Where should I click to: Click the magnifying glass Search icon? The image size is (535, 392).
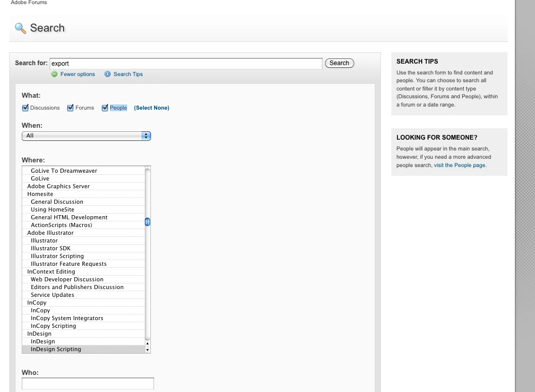tap(21, 28)
